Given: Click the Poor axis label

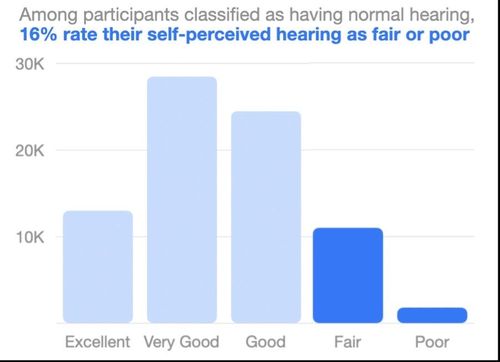Looking at the screenshot, I should tap(432, 342).
